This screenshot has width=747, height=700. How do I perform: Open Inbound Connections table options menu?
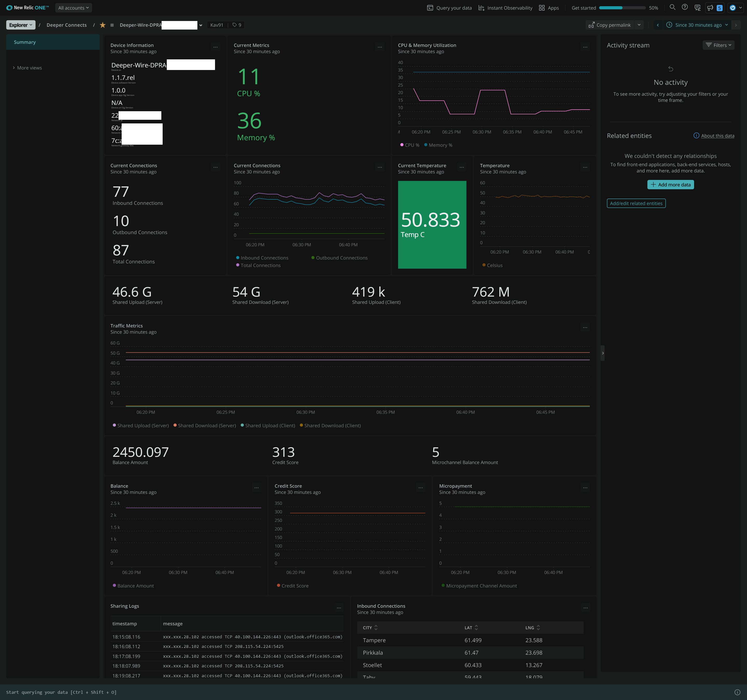585,608
